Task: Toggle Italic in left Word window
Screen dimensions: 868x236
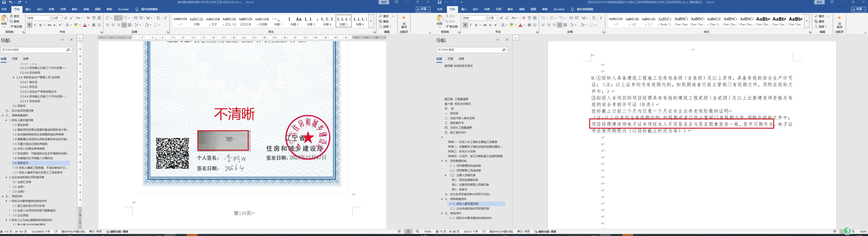Action: coord(35,25)
